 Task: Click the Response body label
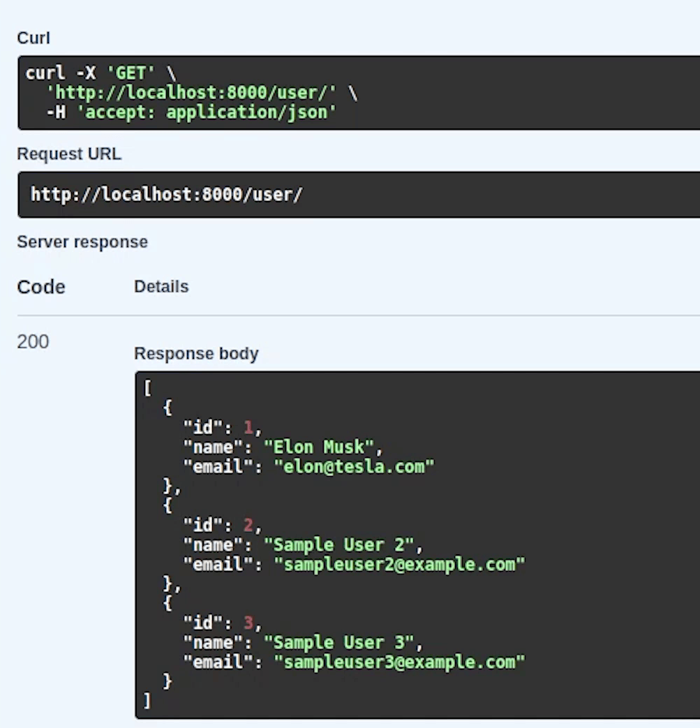coord(196,354)
